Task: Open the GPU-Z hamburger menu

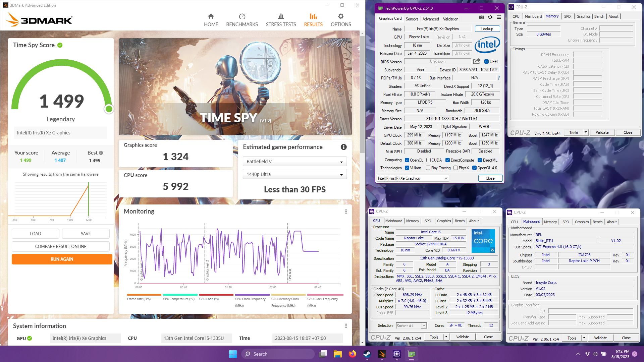Action: point(499,17)
